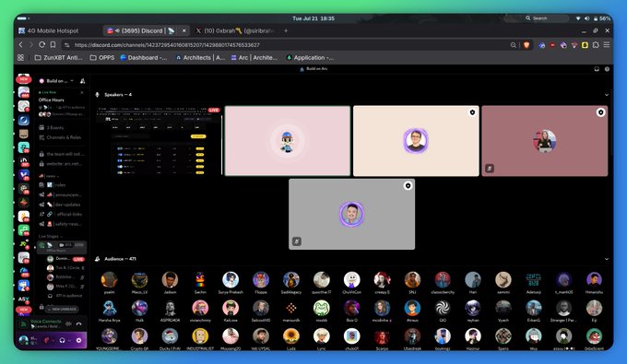Bookmark this page with the bookmark icon
This screenshot has width=627, height=364.
click(53, 45)
